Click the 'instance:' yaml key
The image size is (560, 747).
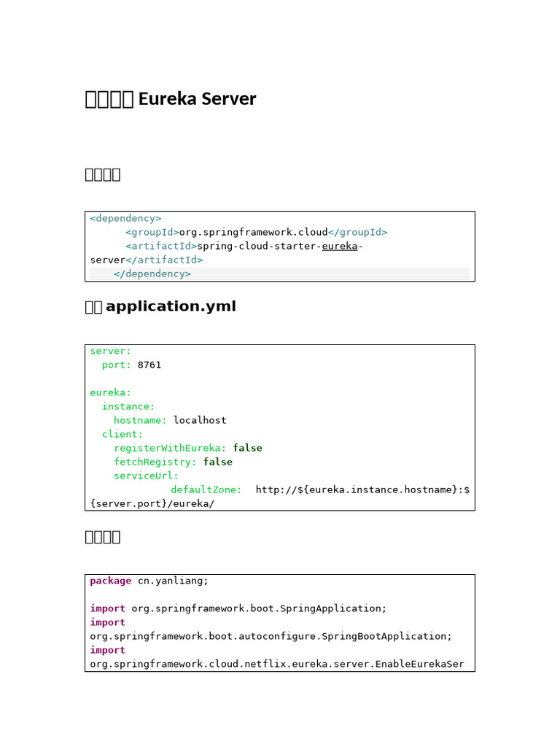[128, 406]
